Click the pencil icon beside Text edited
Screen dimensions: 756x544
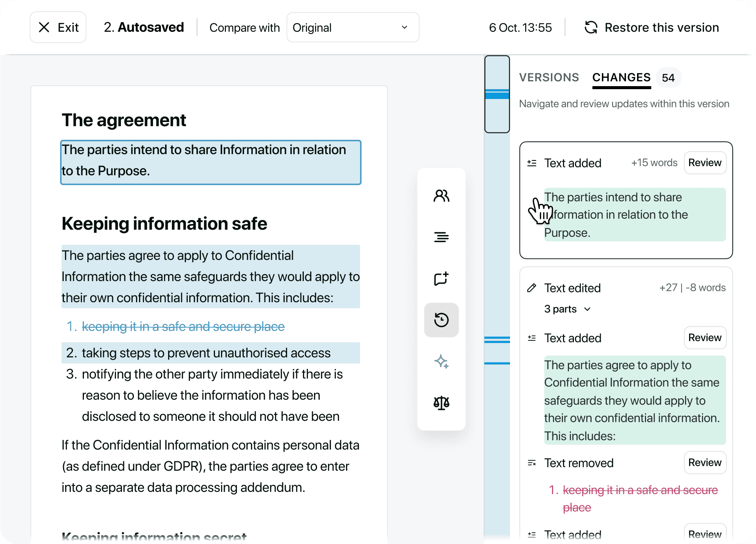pyautogui.click(x=532, y=288)
